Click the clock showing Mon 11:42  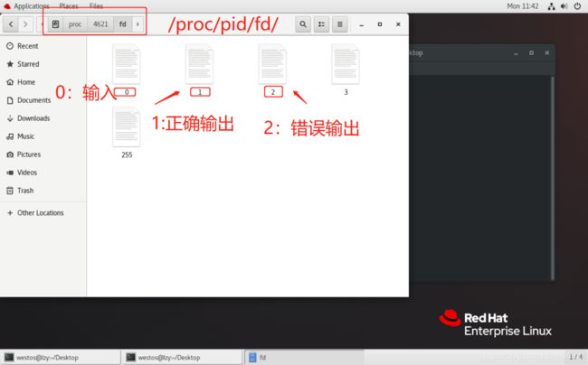(522, 6)
